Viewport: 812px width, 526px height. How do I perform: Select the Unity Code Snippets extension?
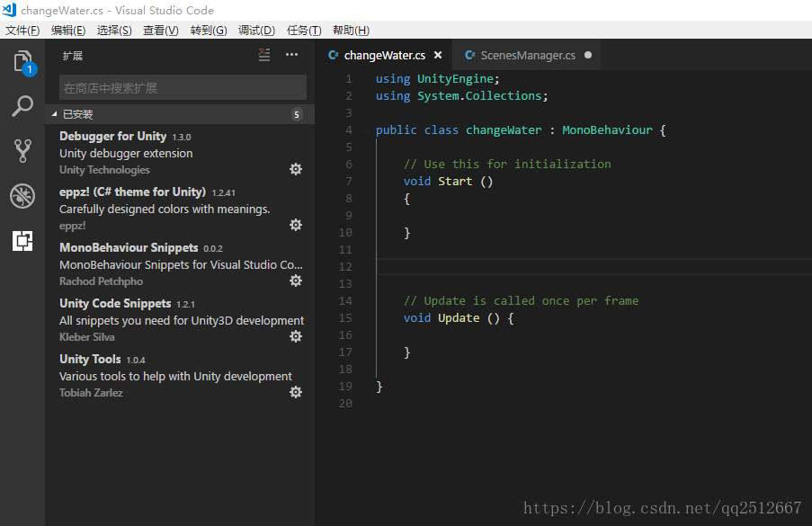180,320
